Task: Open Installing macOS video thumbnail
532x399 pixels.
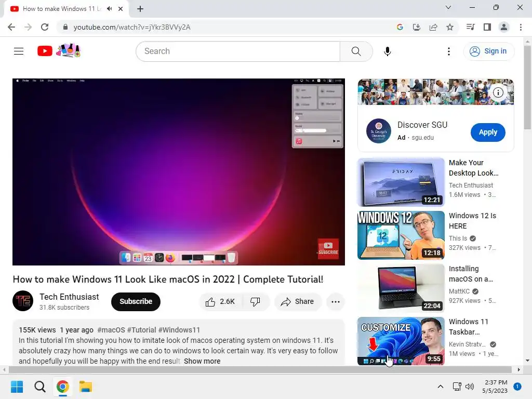Action: (x=401, y=288)
